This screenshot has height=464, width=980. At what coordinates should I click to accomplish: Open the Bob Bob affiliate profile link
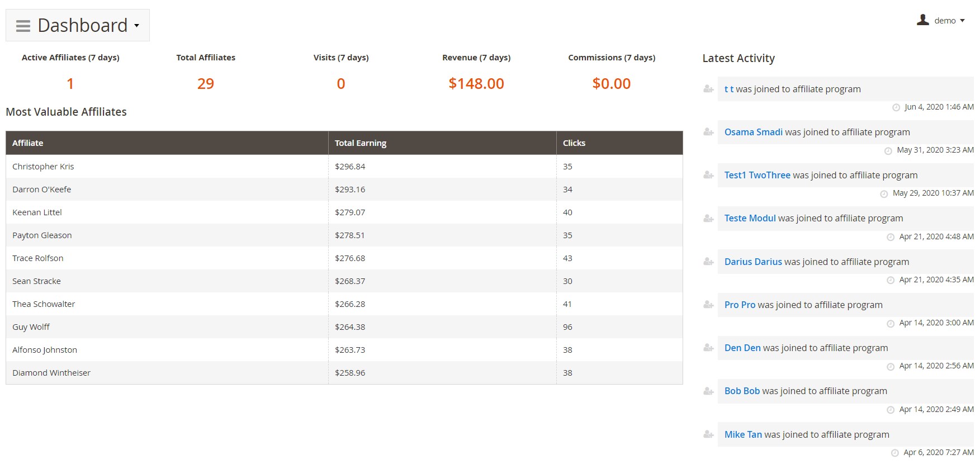point(742,391)
